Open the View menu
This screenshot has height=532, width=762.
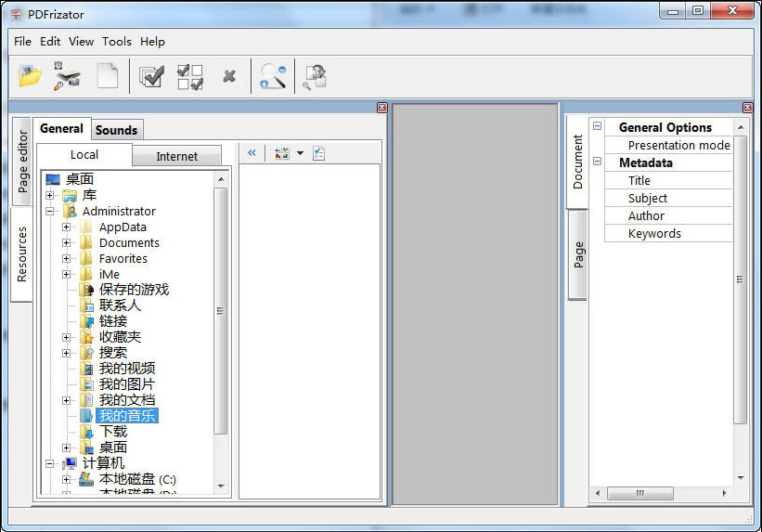[81, 42]
